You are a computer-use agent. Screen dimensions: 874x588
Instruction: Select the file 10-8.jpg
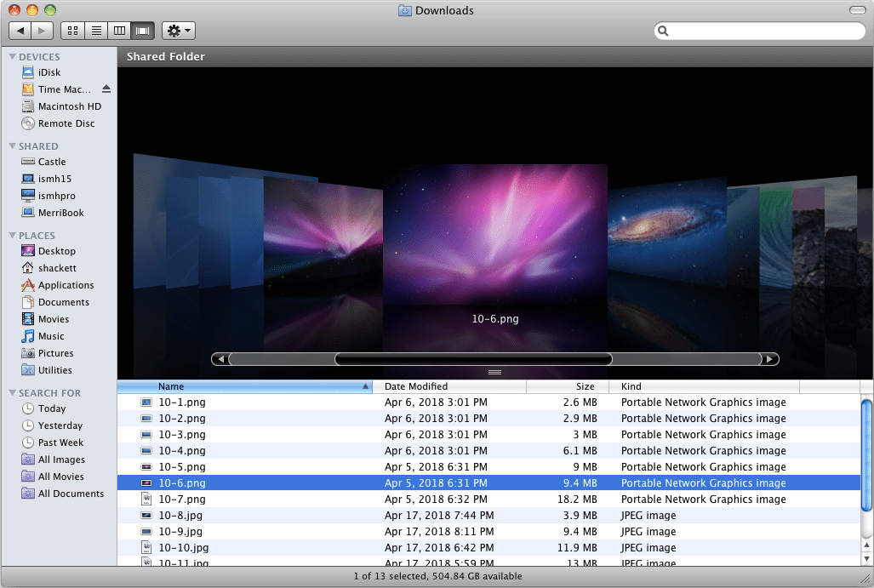coord(183,515)
